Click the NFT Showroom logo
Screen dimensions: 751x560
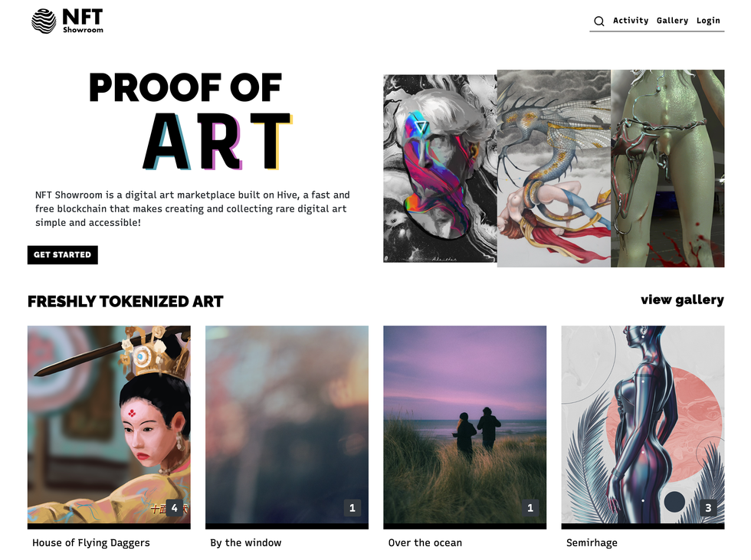pos(67,21)
